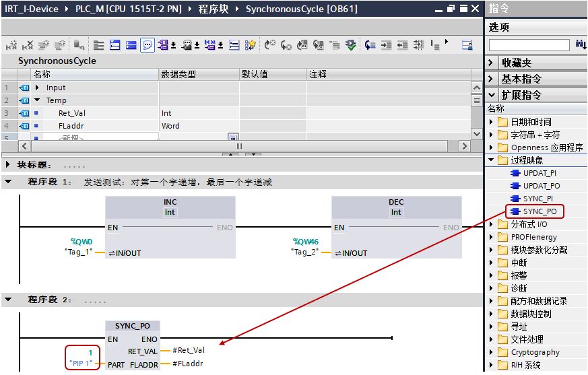Screen dimensions: 588x375
Task: Click the Int data type of Ret_Val
Action: [199, 113]
